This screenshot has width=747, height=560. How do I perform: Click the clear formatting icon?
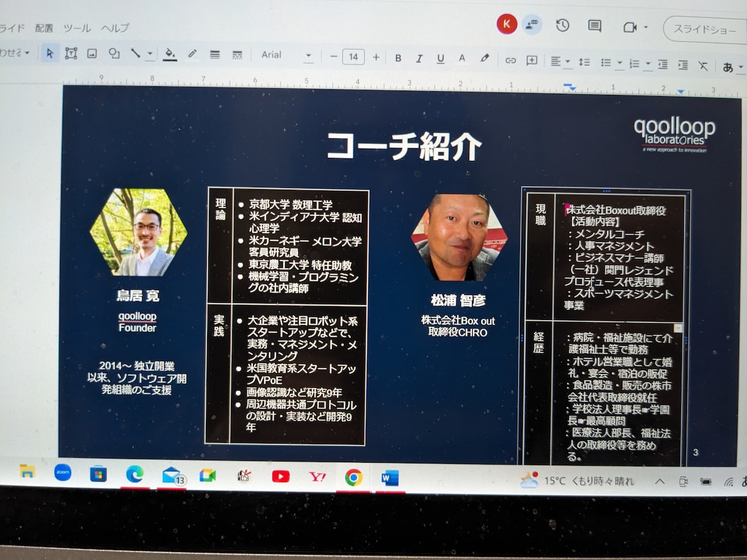coord(703,65)
